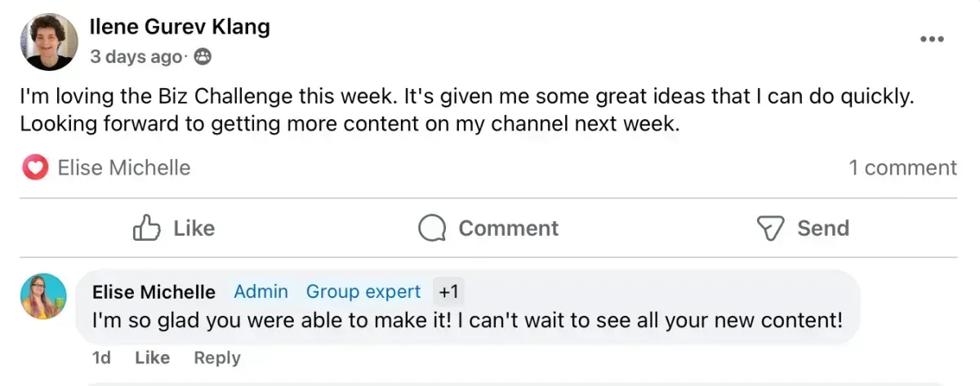Click the heart reaction icon

pyautogui.click(x=34, y=168)
